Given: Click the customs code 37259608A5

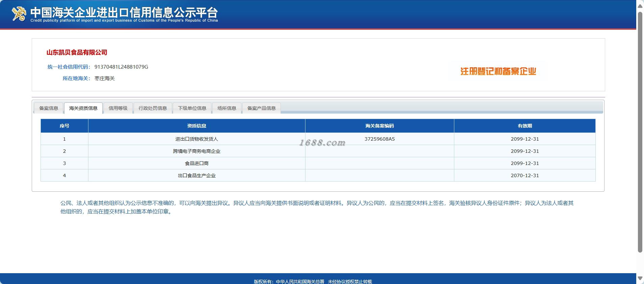Looking at the screenshot, I should point(380,139).
